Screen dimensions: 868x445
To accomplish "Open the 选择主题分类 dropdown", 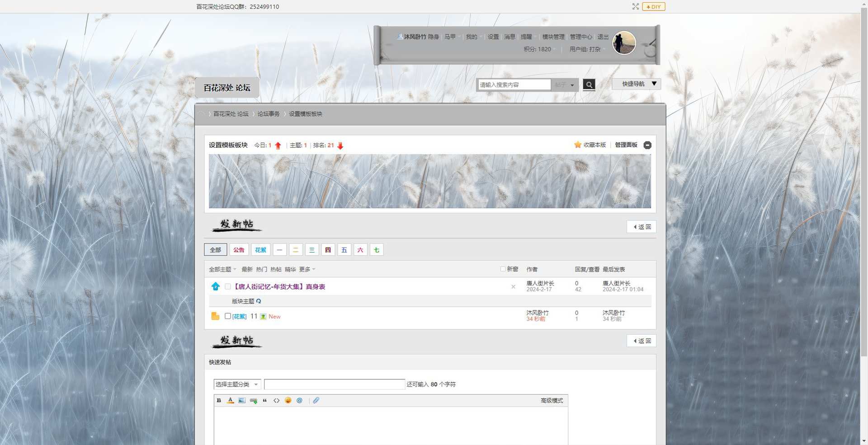I will [x=236, y=384].
